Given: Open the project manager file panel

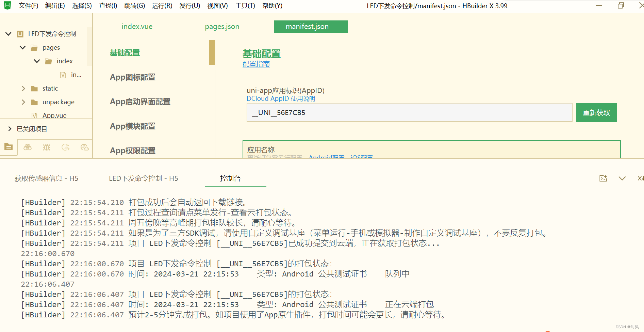Looking at the screenshot, I should pos(9,147).
